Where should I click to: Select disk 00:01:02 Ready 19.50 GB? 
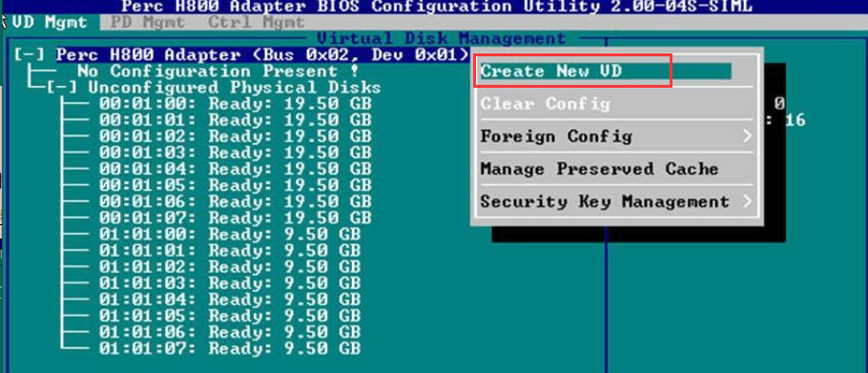click(236, 136)
